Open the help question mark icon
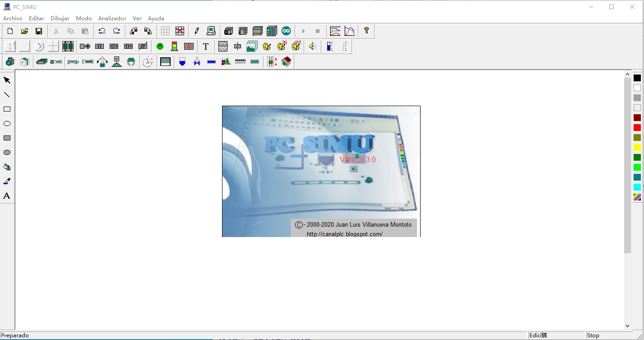The image size is (644, 340). 366,31
